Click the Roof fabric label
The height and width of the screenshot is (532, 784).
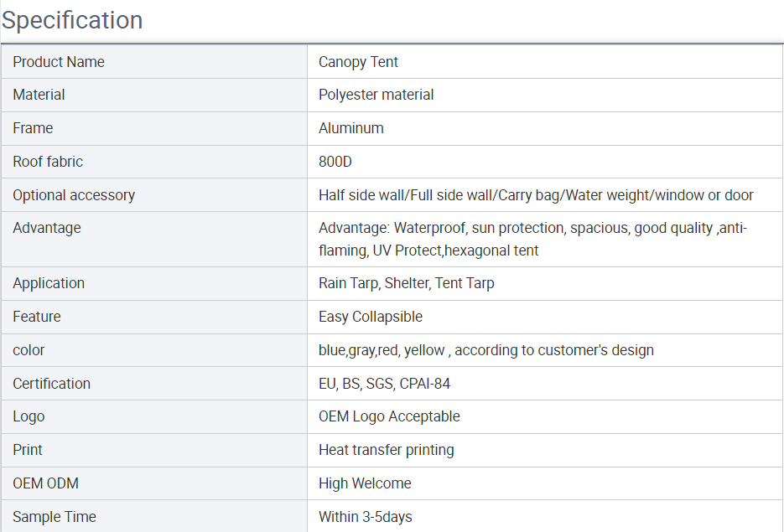pos(48,162)
